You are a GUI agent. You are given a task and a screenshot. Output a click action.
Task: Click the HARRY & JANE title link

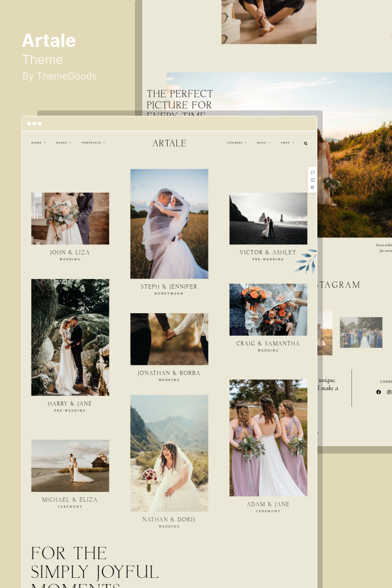point(70,403)
